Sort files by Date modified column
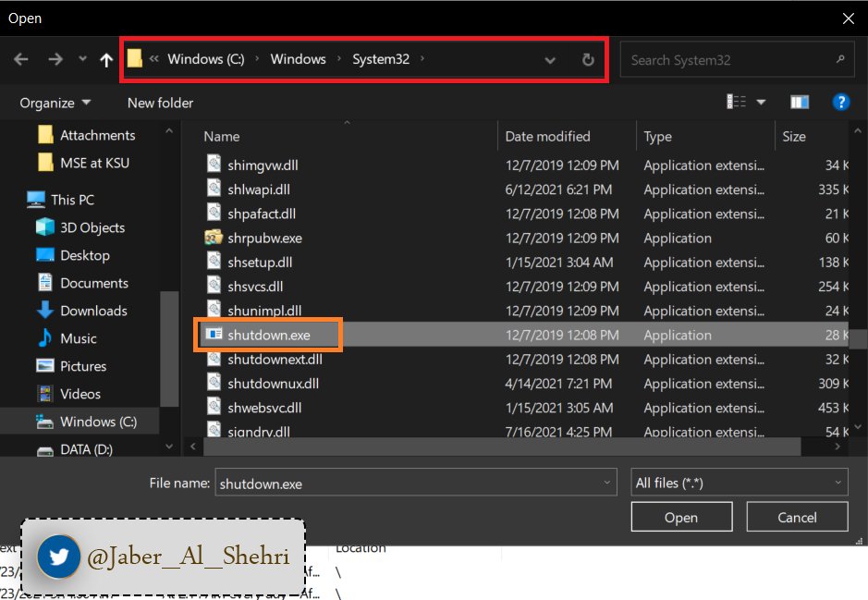The width and height of the screenshot is (868, 600). [x=547, y=136]
